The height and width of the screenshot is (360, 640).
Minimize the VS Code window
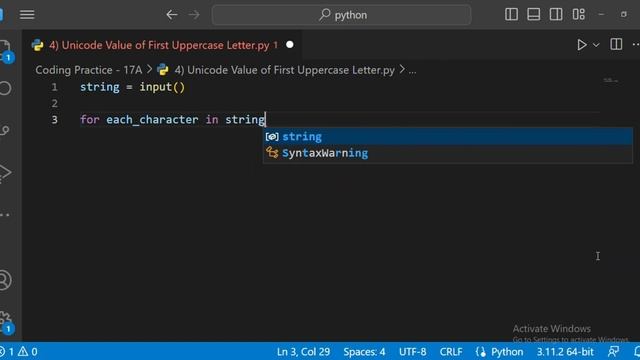coord(601,14)
